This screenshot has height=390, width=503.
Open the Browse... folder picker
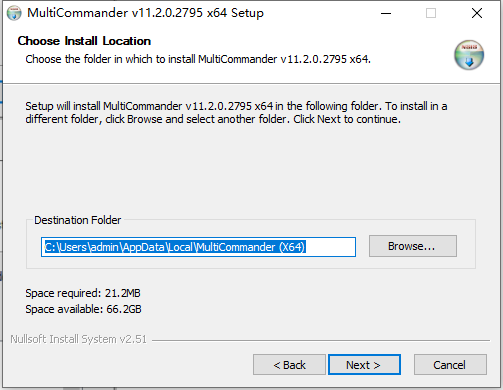413,246
